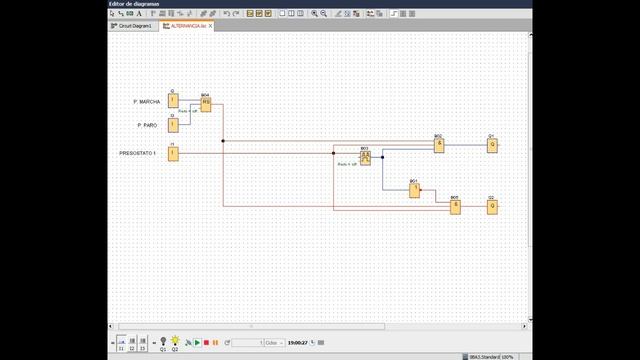
Task: Start simulation with green play button
Action: [197, 343]
